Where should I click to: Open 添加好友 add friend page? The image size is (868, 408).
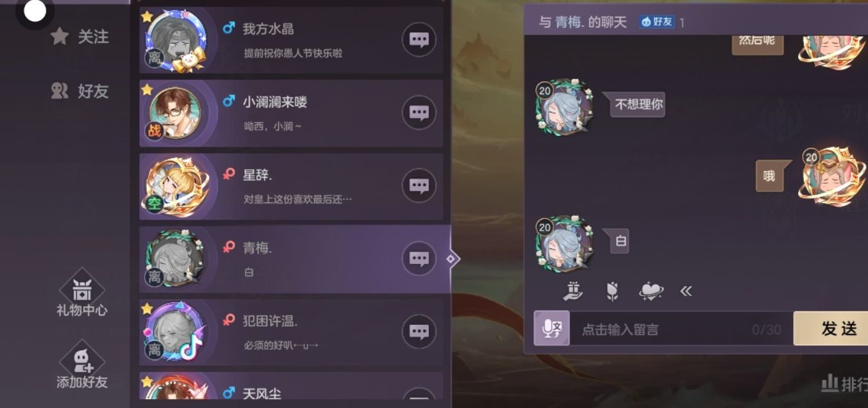tap(82, 366)
